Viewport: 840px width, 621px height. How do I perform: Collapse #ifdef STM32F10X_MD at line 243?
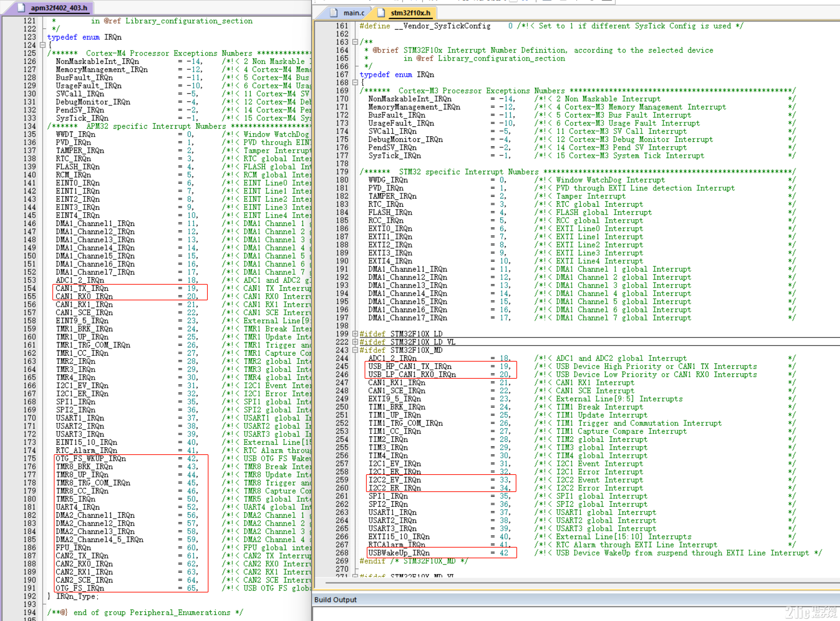point(355,350)
